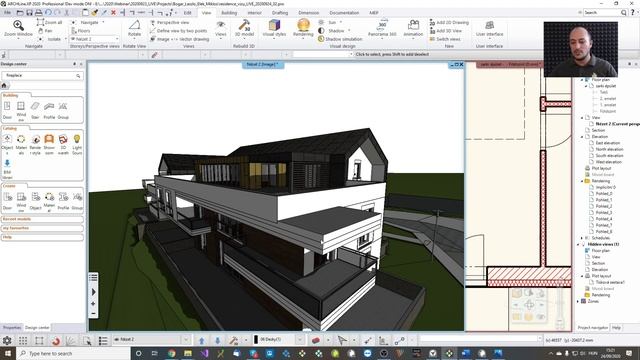This screenshot has height=360, width=640.
Task: Click the Rotate view icon
Action: coord(134,28)
